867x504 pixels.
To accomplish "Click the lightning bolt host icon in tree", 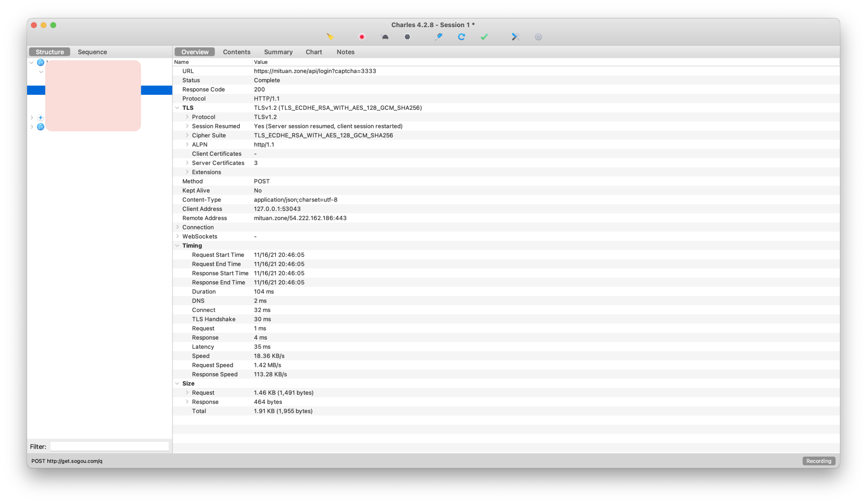I will [x=41, y=118].
